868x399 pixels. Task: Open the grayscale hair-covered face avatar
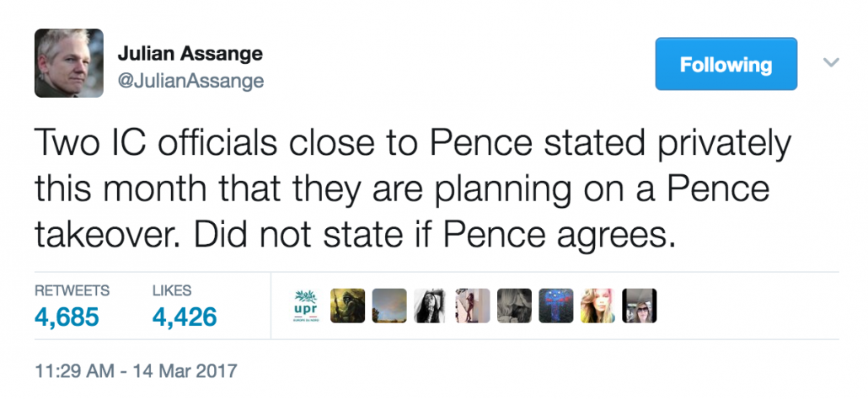(x=514, y=306)
